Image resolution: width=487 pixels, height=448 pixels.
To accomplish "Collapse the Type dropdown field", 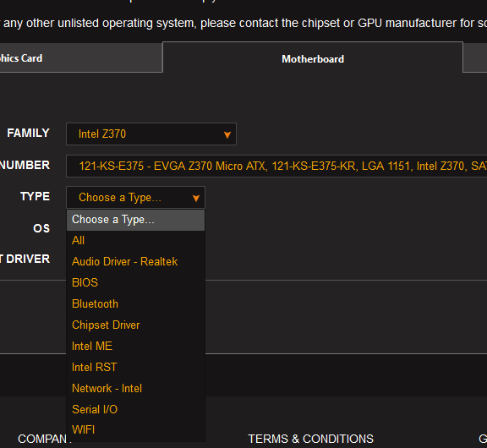I will [135, 198].
